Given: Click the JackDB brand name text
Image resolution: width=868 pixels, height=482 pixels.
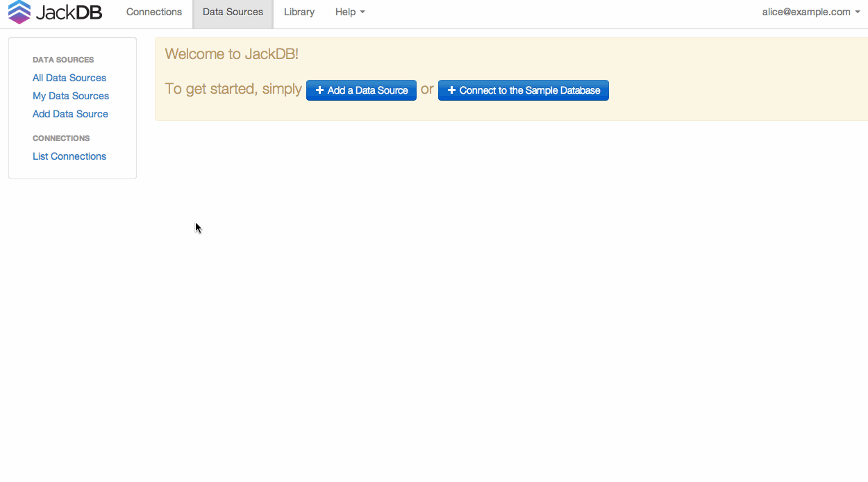Looking at the screenshot, I should pos(69,12).
